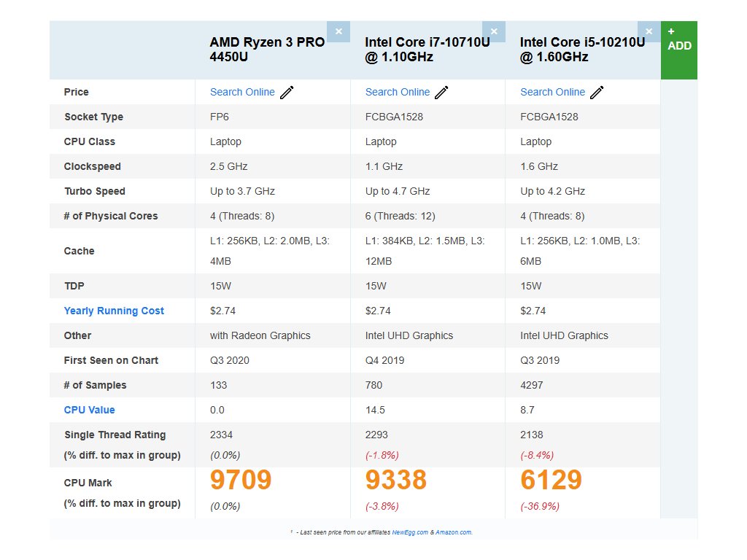This screenshot has height=560, width=747.
Task: Click the AMD Ryzen 3 PRO 4450U heading
Action: (267, 49)
